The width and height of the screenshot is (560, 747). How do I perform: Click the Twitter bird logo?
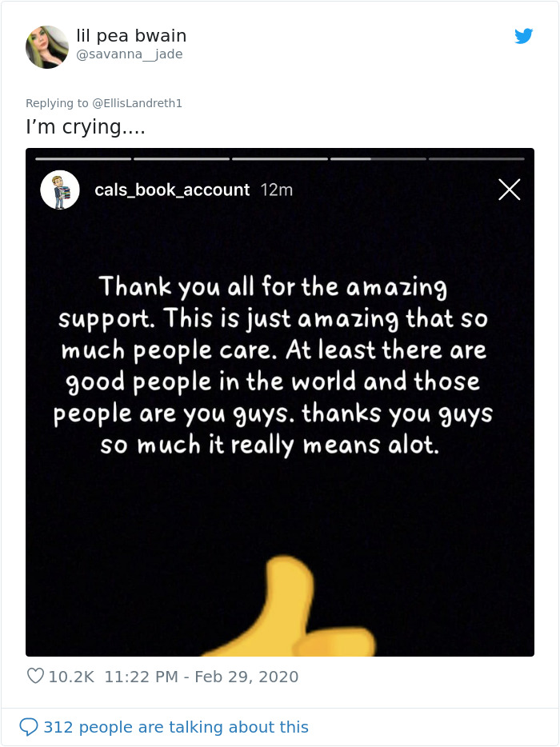(524, 36)
